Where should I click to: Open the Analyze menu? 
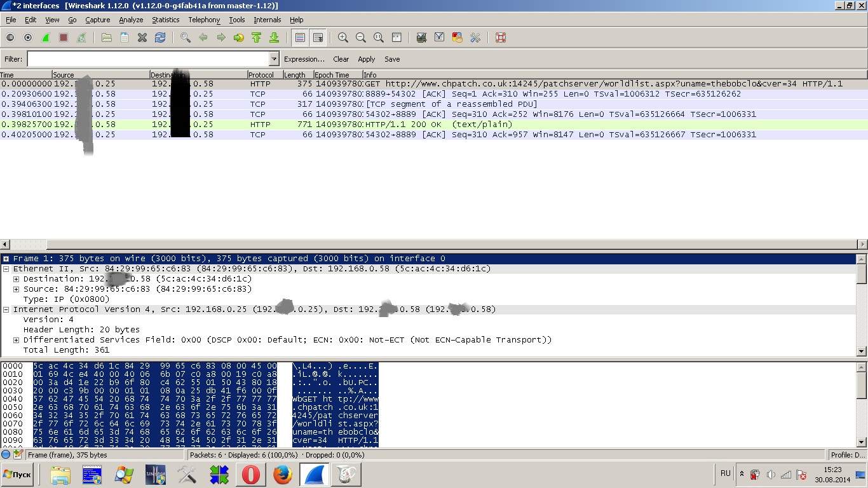tap(131, 20)
